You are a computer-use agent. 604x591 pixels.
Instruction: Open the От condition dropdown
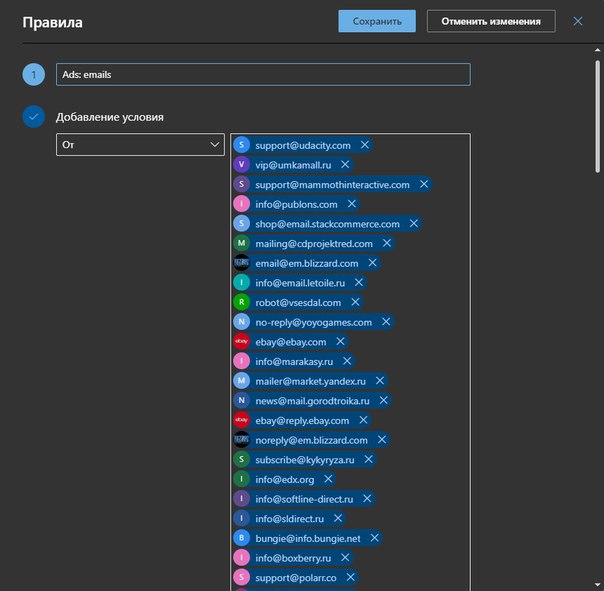coord(140,144)
